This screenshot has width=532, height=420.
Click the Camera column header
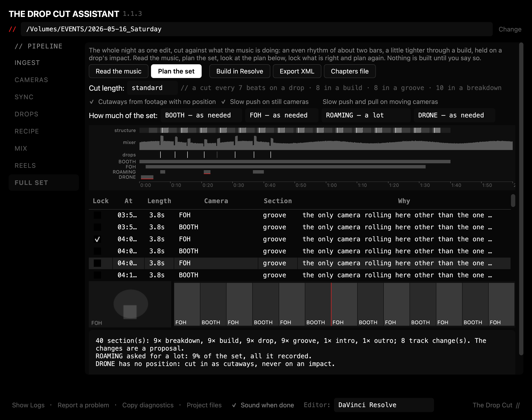point(216,201)
